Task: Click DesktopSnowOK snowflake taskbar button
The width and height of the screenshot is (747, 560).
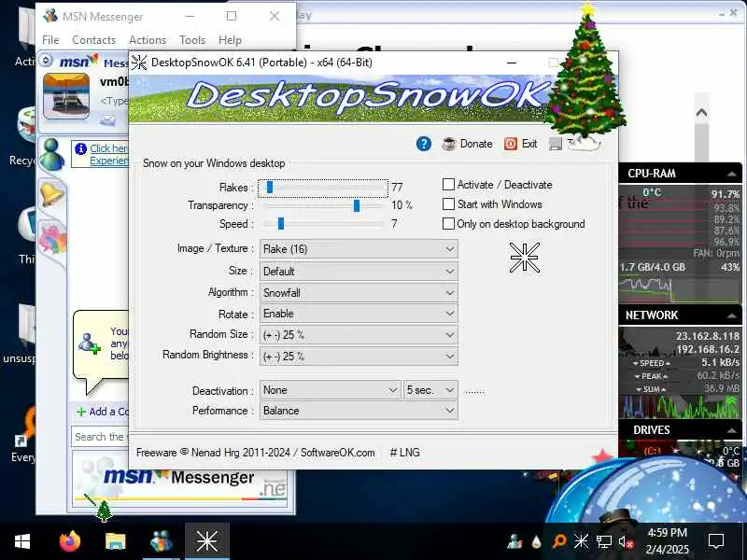Action: click(x=206, y=541)
